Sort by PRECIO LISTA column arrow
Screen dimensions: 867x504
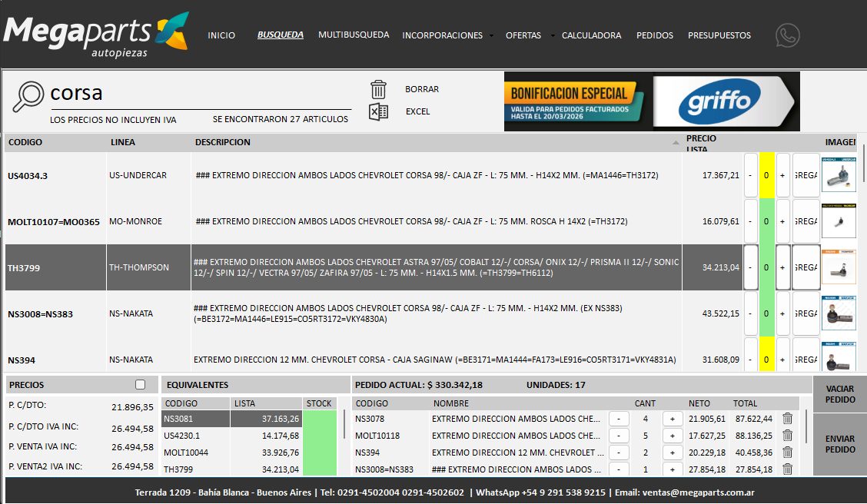click(x=676, y=142)
